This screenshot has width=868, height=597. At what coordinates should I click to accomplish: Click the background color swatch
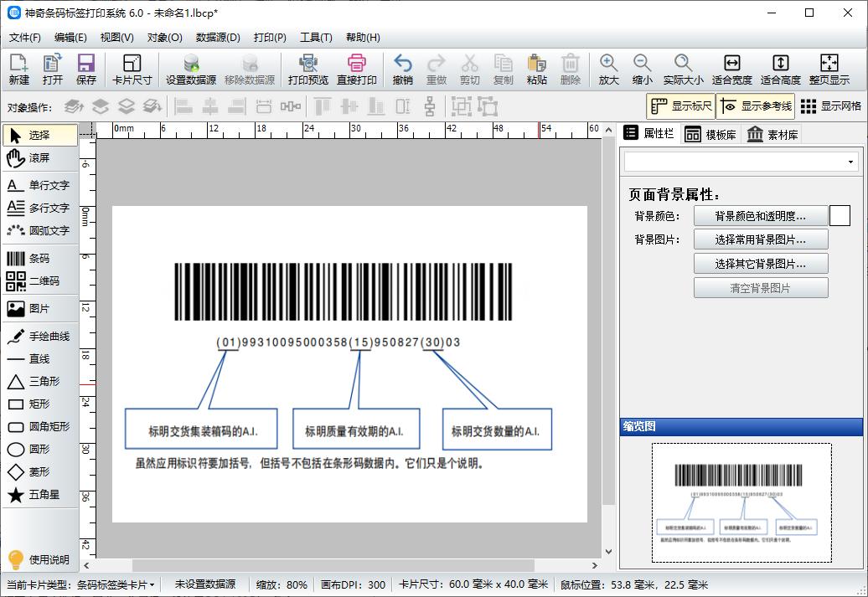click(x=840, y=215)
